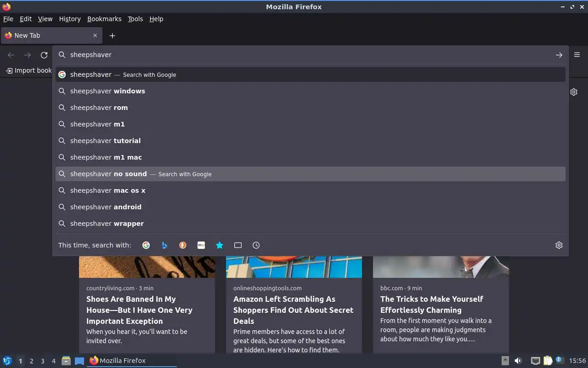Click the update notifier tray icon

559,360
